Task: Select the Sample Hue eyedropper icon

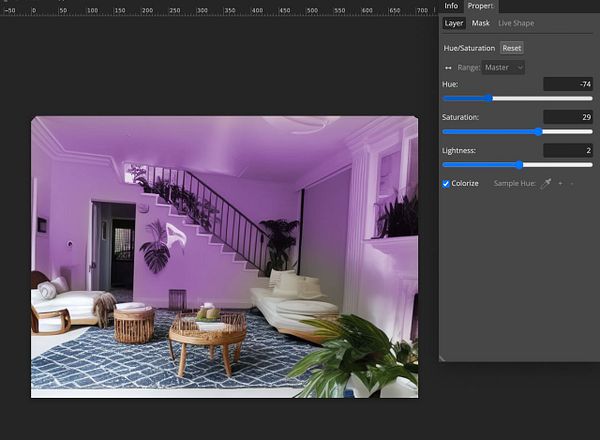Action: tap(545, 184)
